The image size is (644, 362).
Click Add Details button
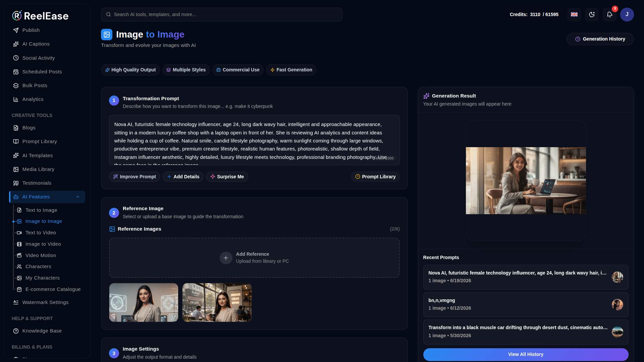pos(183,177)
